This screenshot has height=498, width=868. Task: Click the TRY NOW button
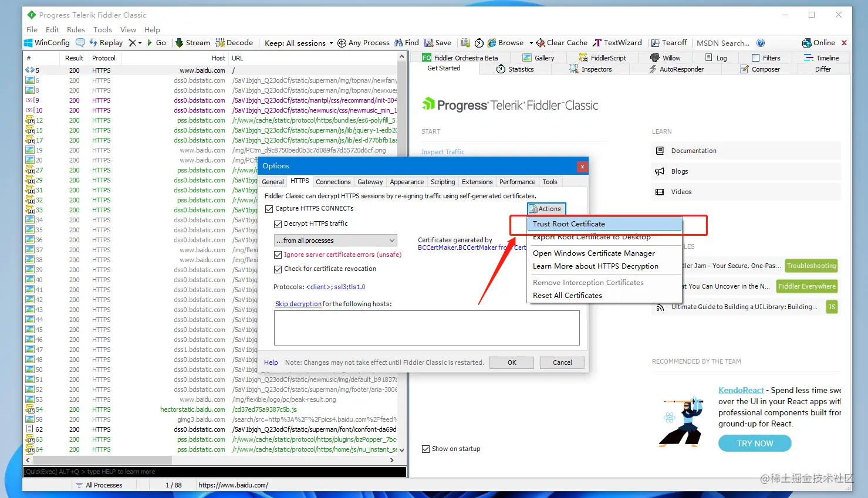pyautogui.click(x=755, y=443)
